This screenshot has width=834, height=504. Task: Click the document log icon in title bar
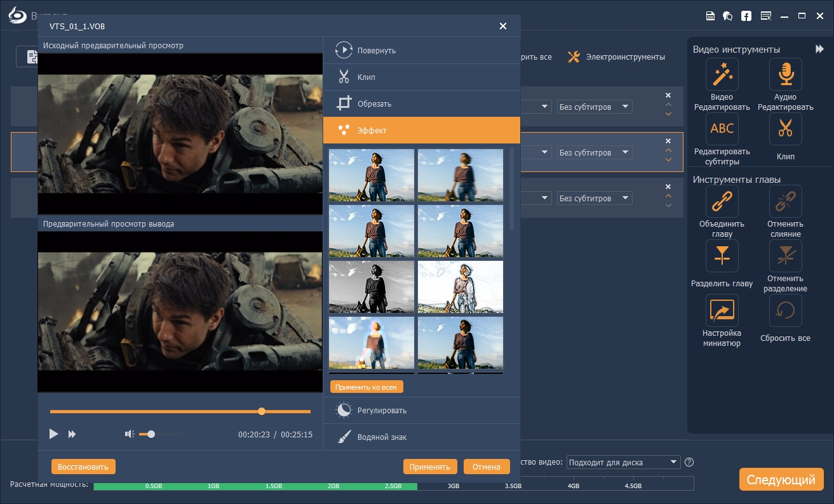(710, 16)
